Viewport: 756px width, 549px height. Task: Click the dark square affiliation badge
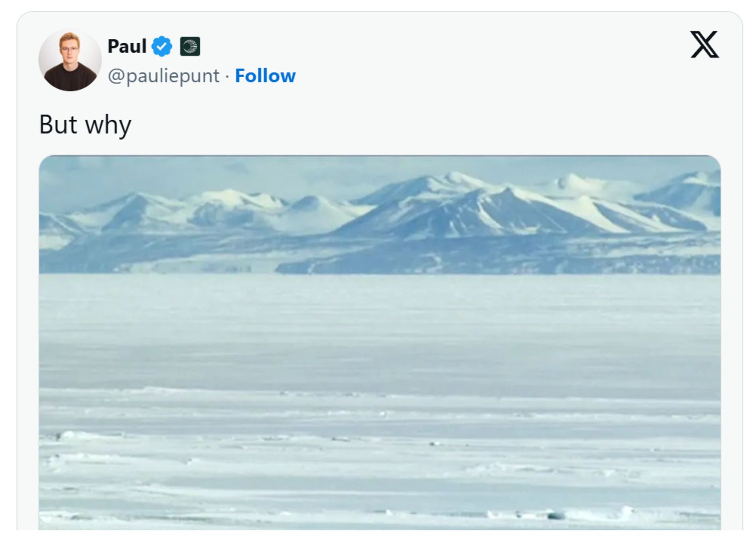pos(190,46)
